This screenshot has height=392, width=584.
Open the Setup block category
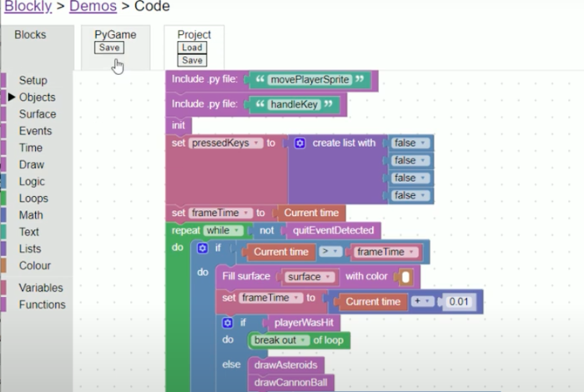click(x=33, y=80)
